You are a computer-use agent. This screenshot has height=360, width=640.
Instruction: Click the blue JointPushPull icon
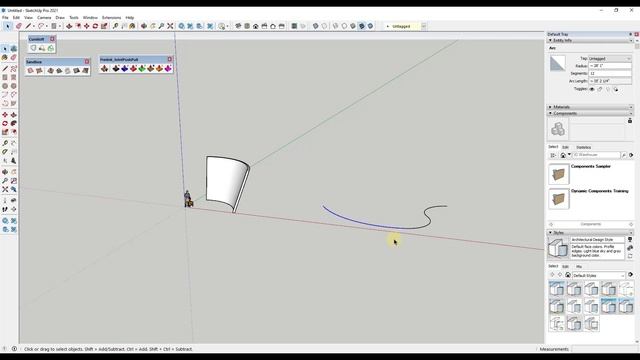coord(124,69)
